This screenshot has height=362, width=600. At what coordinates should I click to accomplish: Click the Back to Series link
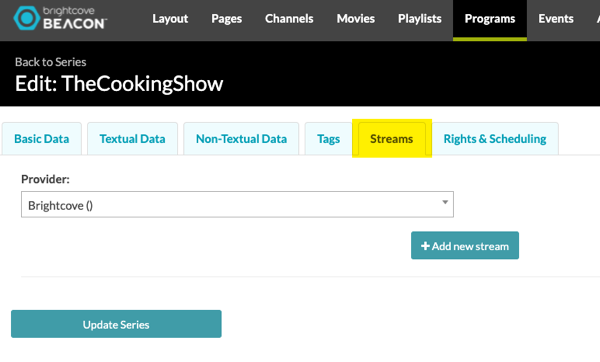coord(51,62)
